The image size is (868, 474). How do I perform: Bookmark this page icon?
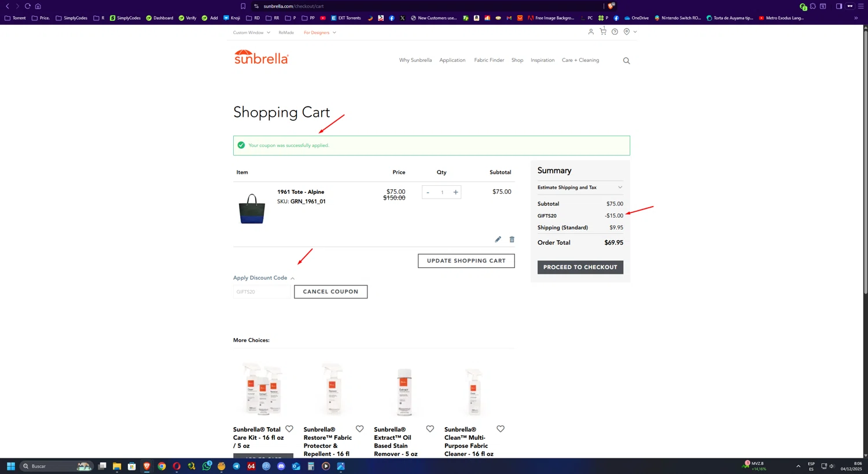tap(243, 6)
